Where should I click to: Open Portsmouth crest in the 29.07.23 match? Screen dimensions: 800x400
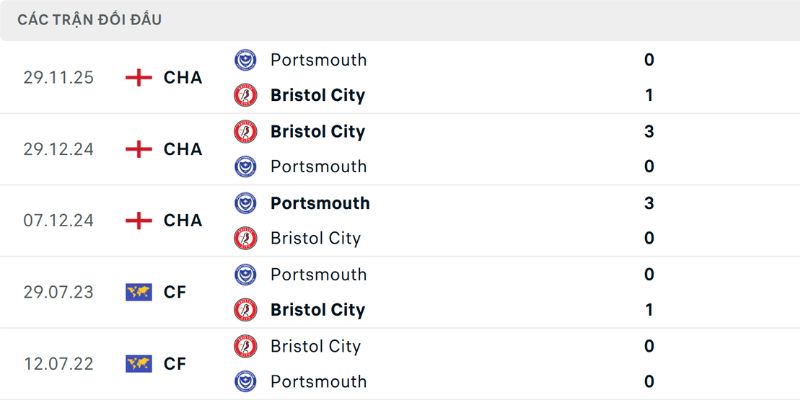(x=245, y=275)
